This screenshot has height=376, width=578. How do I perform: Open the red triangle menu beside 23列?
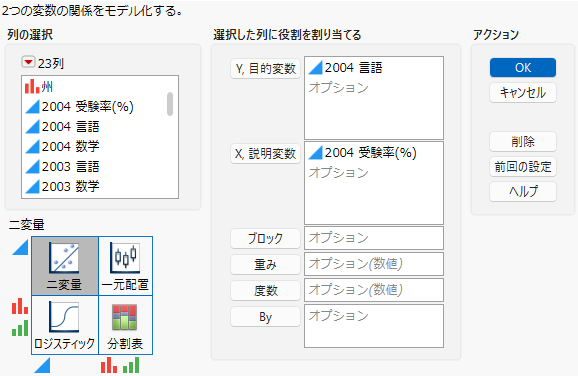point(28,62)
